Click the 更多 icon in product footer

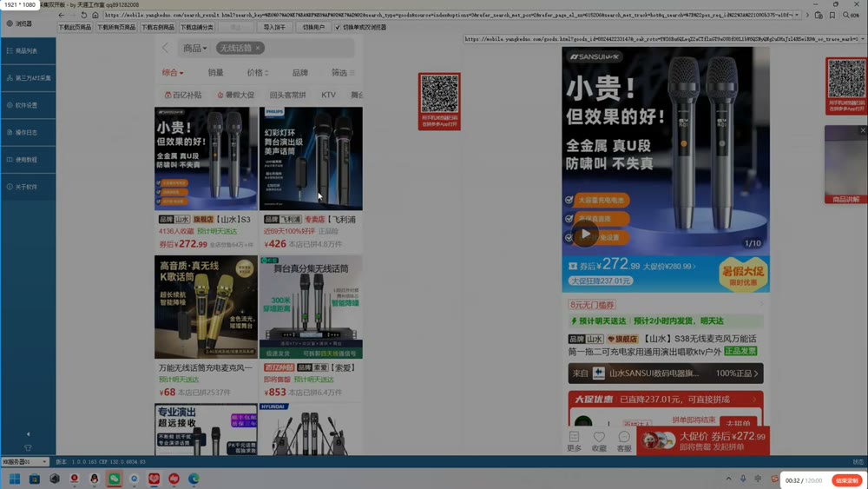point(574,441)
